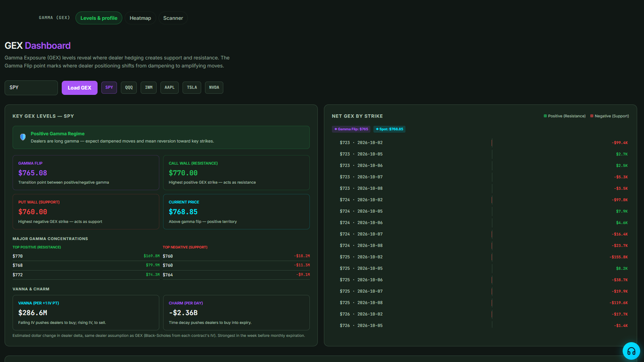The height and width of the screenshot is (362, 644).
Task: Click the Spot: $768.85 badge
Action: click(x=390, y=129)
